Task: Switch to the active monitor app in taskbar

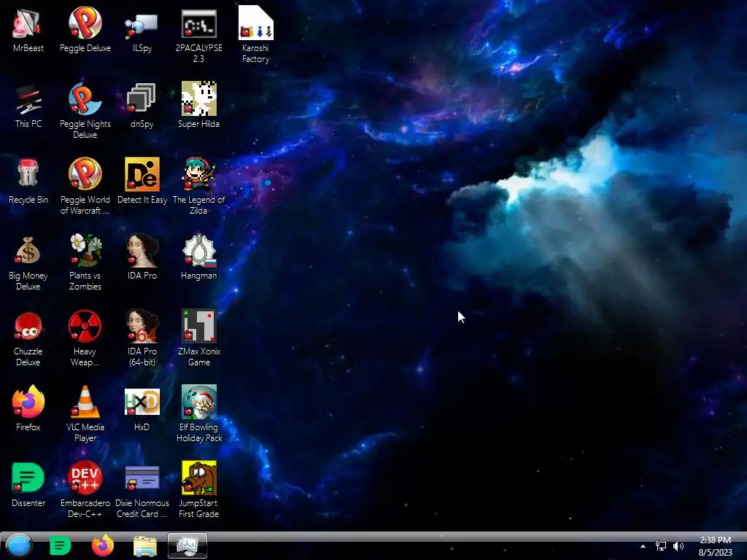Action: pos(187,545)
